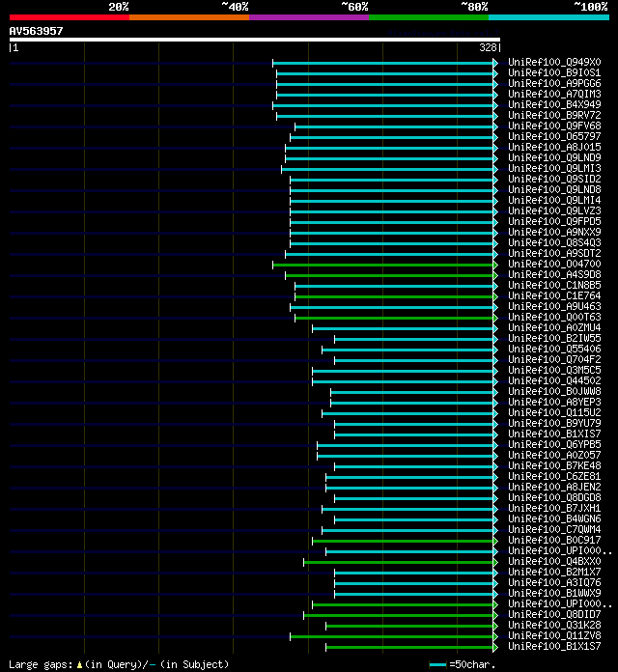Viewport: 618px width, 672px height.
Task: Select hit label UniRef100_B9YU79
Action: 554,423
